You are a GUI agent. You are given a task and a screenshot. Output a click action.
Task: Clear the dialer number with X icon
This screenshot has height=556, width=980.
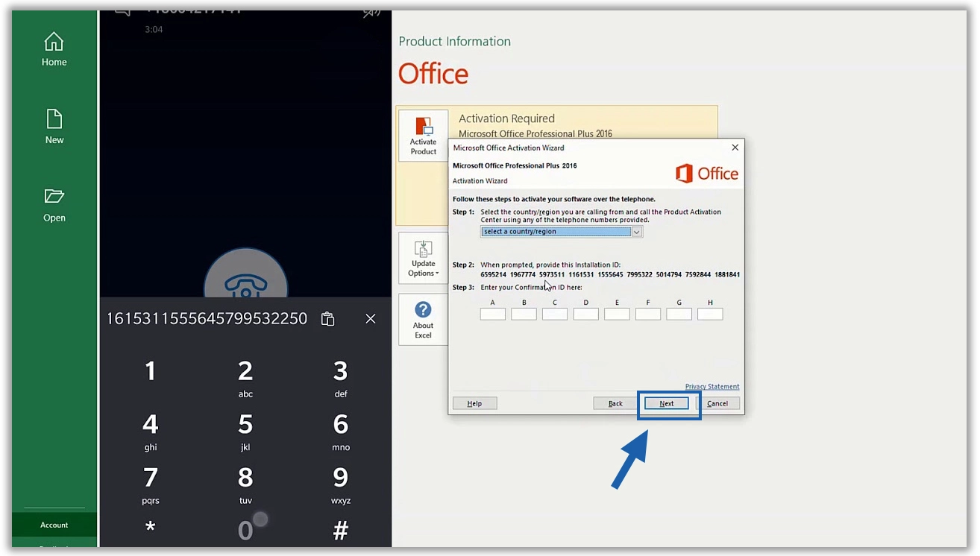coord(371,319)
